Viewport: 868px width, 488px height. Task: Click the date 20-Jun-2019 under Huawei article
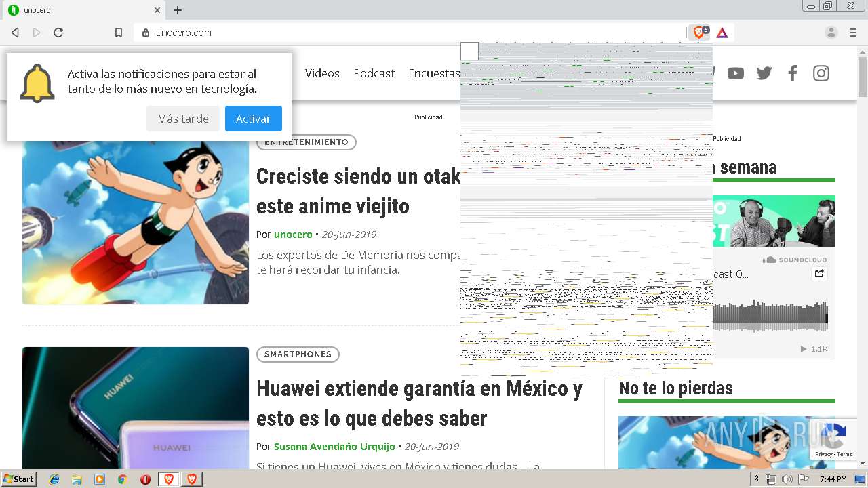click(432, 447)
